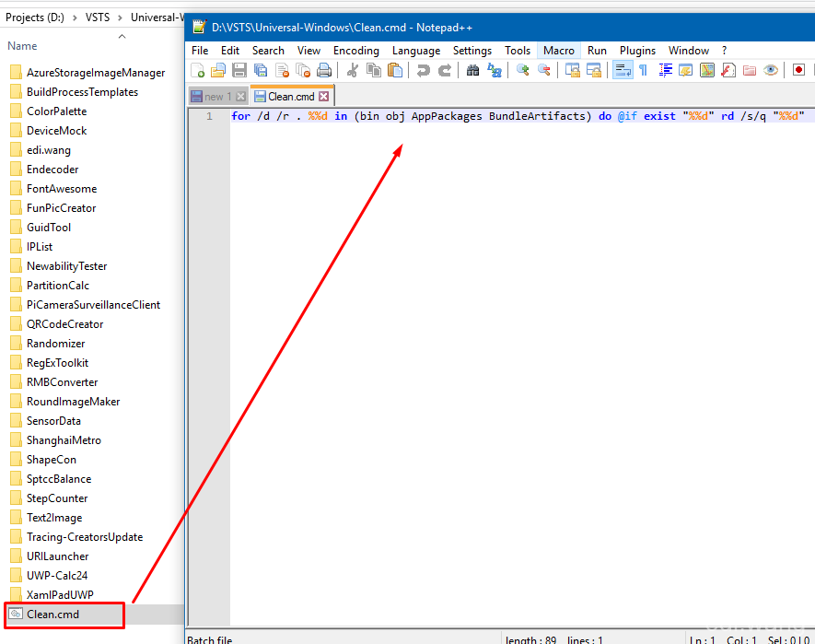
Task: Open the Settings menu
Action: coord(472,51)
